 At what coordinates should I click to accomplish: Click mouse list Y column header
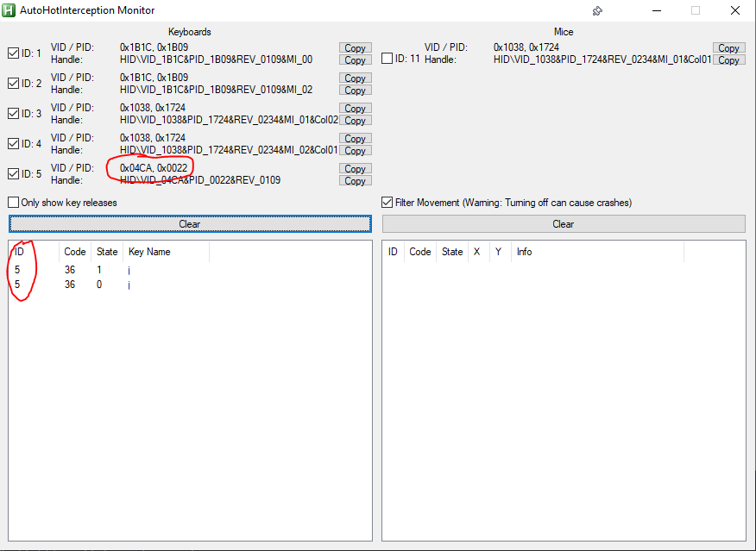point(499,252)
